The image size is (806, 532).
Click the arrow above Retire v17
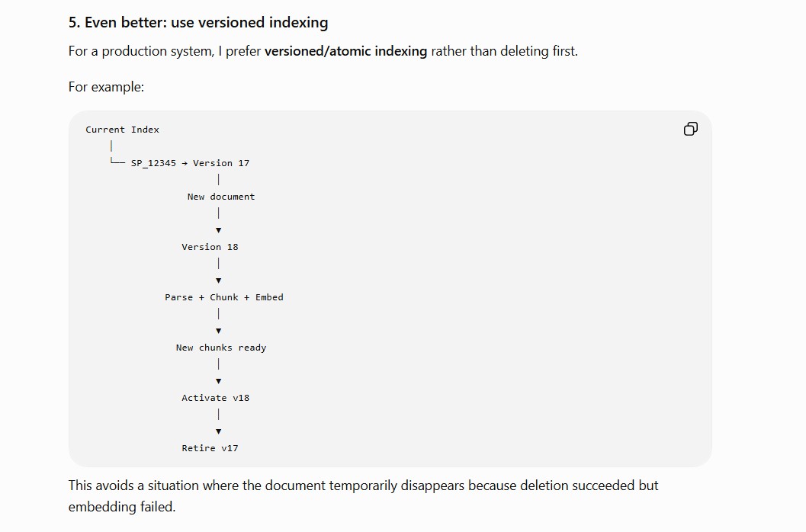[x=218, y=431]
